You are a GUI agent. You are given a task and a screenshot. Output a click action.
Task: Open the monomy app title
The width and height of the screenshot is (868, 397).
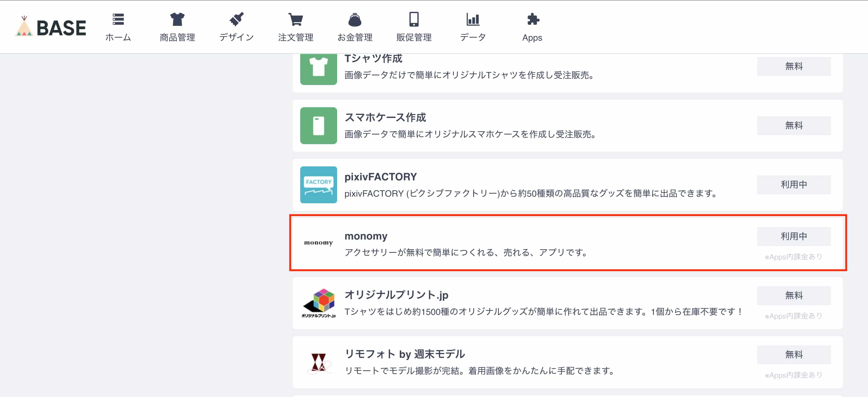point(366,236)
